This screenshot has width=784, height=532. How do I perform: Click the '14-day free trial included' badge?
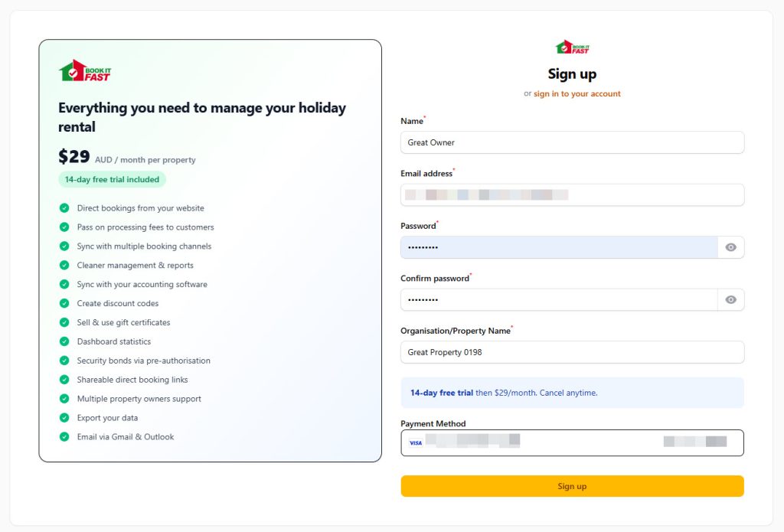pyautogui.click(x=112, y=180)
